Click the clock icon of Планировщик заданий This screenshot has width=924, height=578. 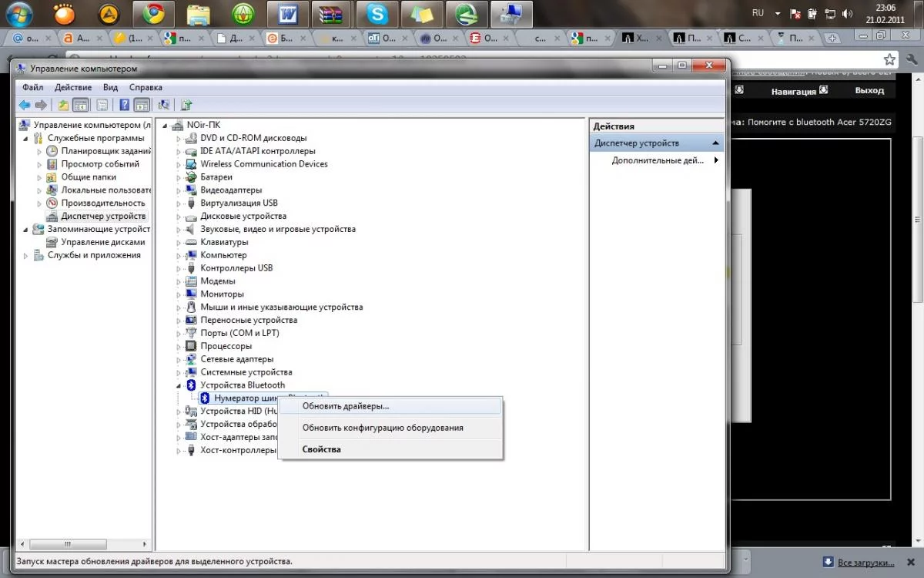[52, 151]
